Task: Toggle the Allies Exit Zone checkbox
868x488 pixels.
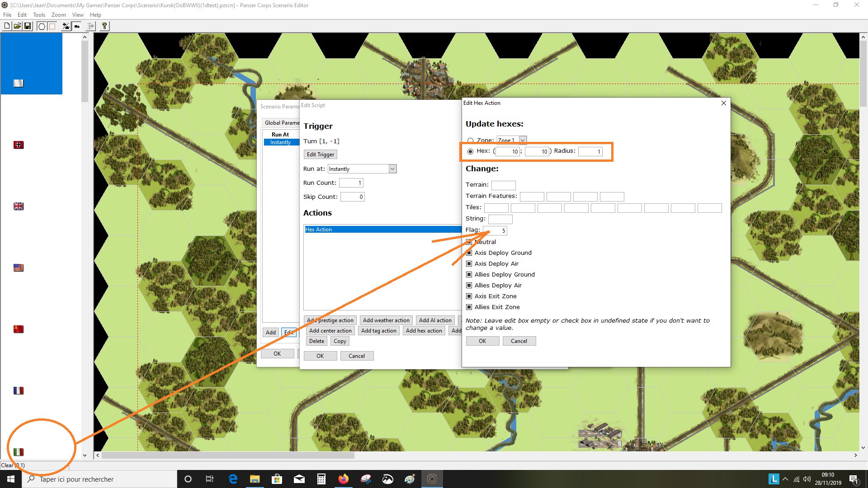Action: tap(469, 307)
